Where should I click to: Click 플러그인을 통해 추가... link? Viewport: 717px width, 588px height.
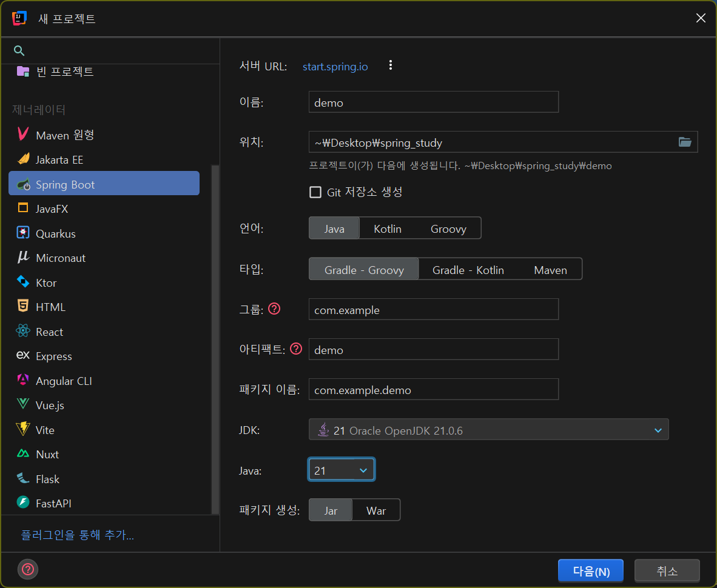(x=77, y=535)
